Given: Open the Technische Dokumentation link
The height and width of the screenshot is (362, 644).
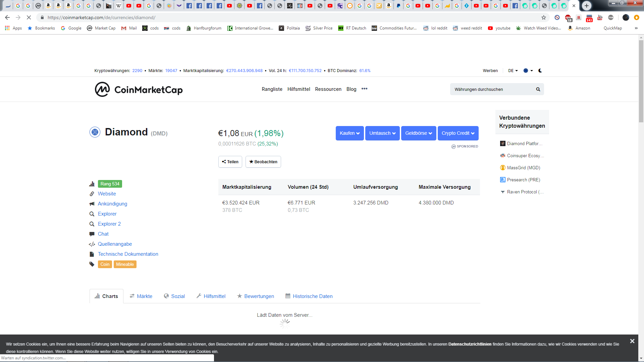Looking at the screenshot, I should click(x=128, y=254).
